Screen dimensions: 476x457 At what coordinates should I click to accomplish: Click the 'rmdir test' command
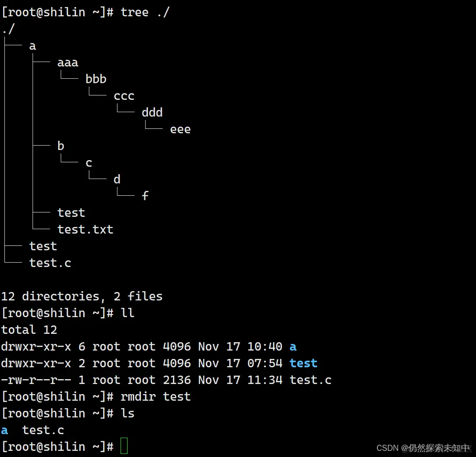point(156,397)
